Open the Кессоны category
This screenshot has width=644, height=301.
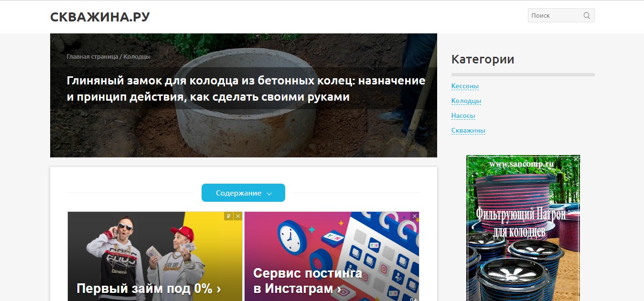coord(465,86)
